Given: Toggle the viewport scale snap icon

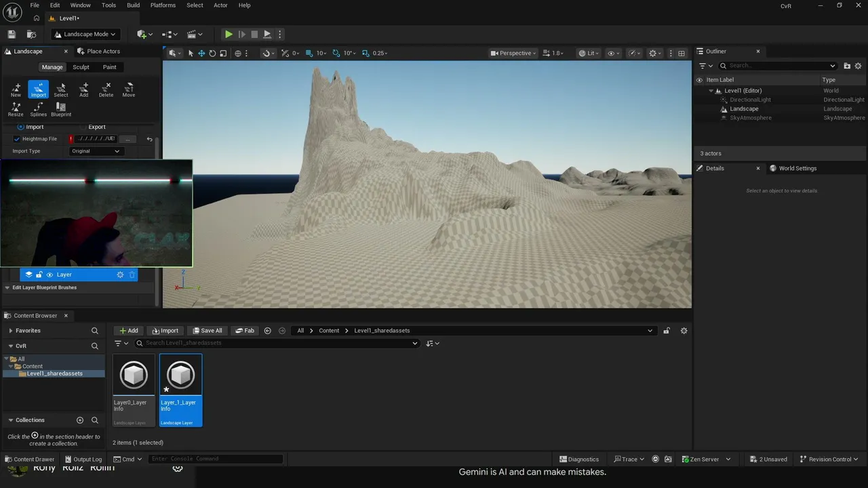Looking at the screenshot, I should tap(366, 53).
